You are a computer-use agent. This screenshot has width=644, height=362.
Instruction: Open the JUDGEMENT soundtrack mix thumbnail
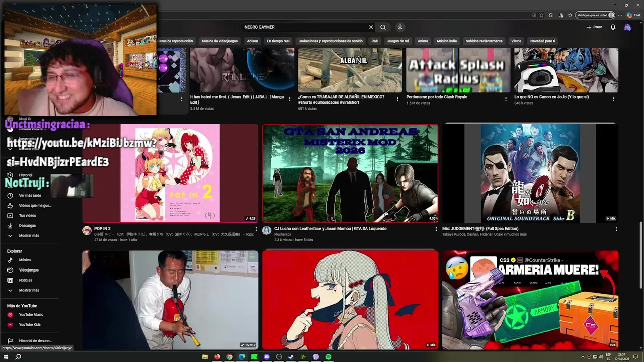point(530,173)
